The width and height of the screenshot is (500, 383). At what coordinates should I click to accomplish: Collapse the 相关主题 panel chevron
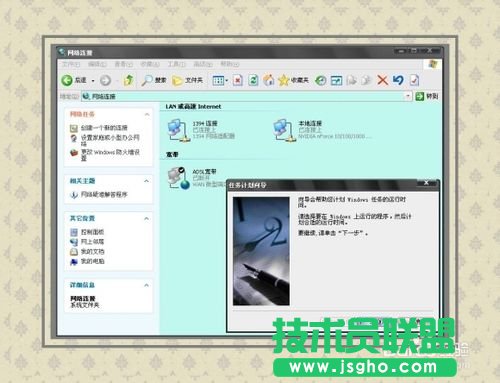coord(147,181)
